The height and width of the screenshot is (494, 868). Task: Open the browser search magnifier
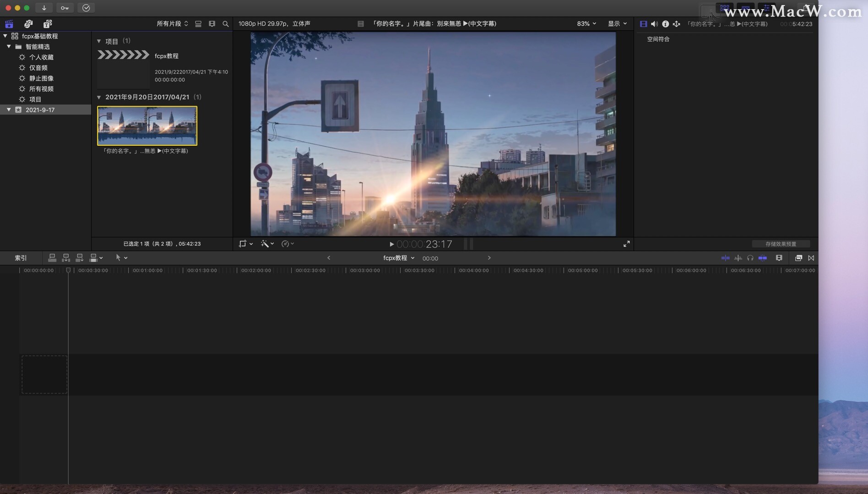click(x=226, y=24)
